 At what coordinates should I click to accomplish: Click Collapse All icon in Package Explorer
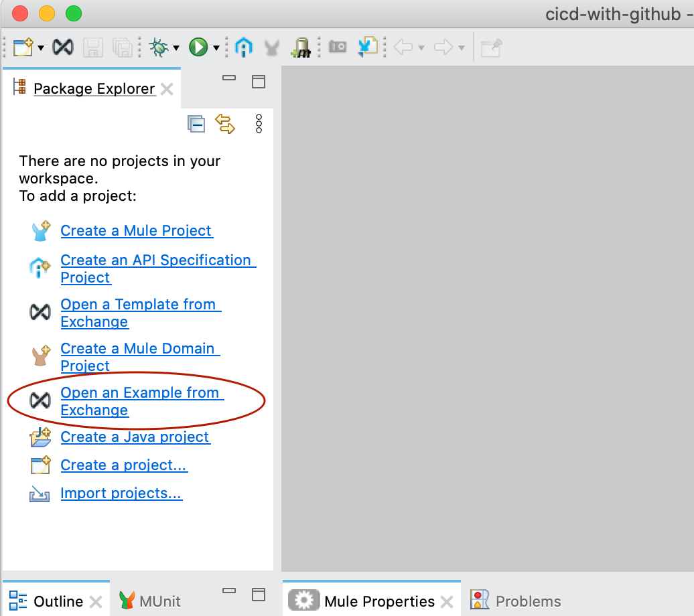point(196,124)
